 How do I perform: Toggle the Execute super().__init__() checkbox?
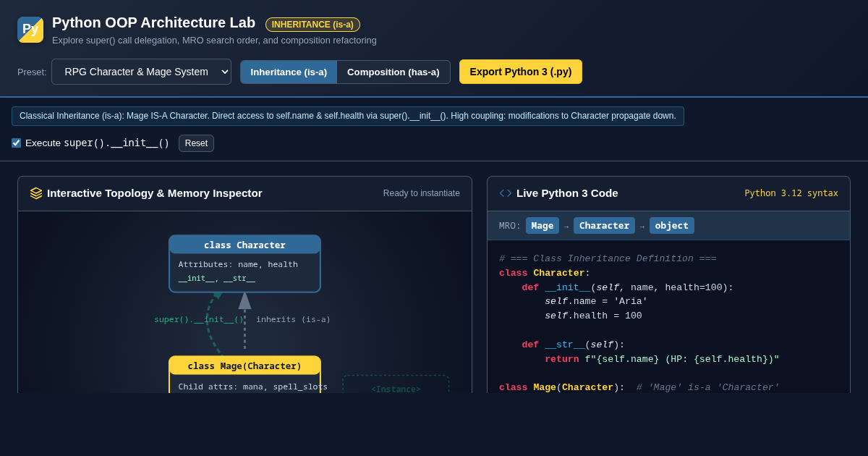[x=16, y=143]
